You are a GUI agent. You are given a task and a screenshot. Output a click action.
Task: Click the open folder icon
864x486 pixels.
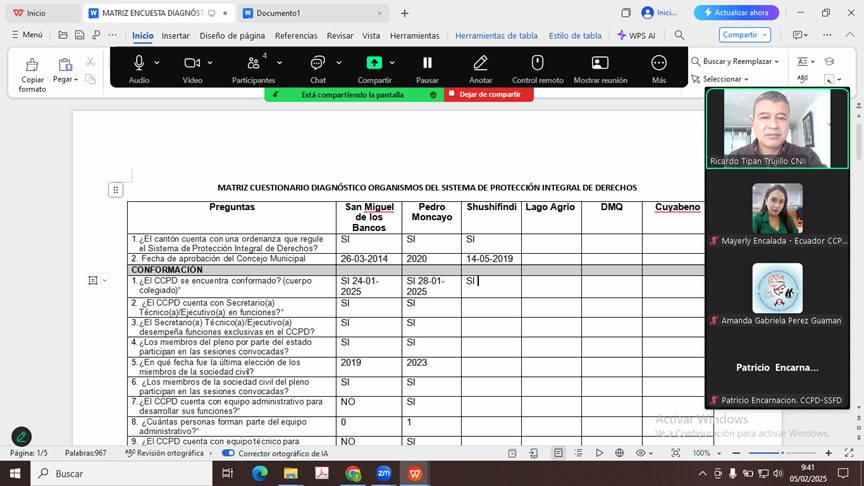point(63,35)
